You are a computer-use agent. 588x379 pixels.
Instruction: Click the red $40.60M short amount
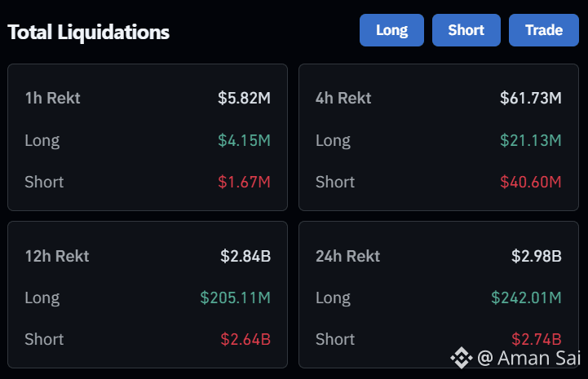[531, 183]
